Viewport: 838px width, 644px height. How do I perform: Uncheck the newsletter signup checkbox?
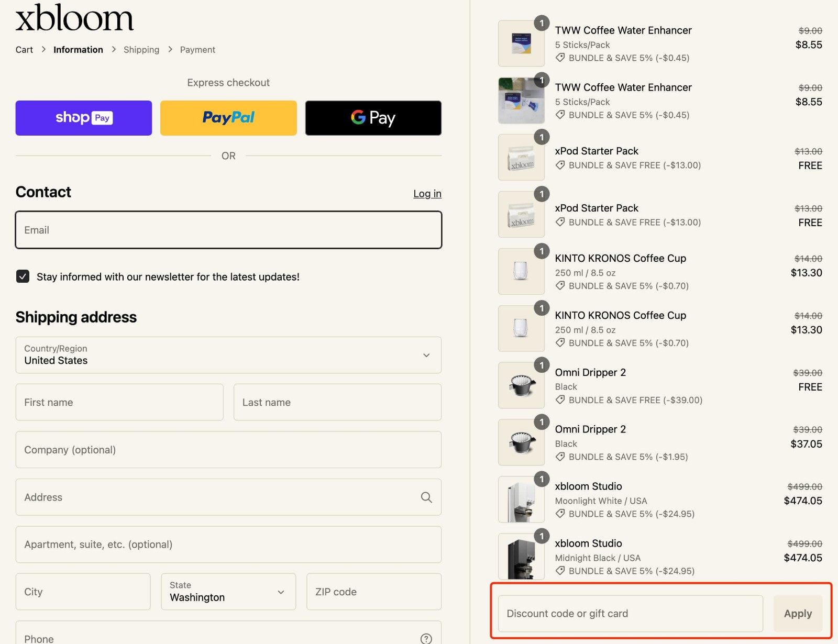click(23, 276)
